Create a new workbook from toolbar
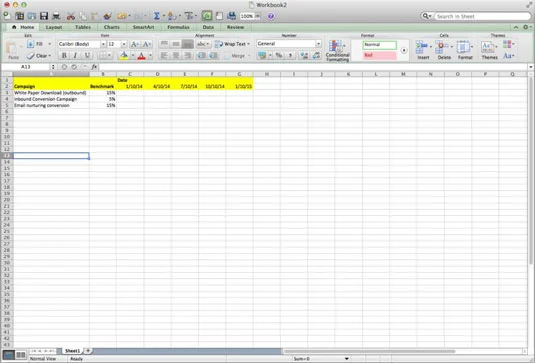Image resolution: width=535 pixels, height=363 pixels. [x=7, y=16]
